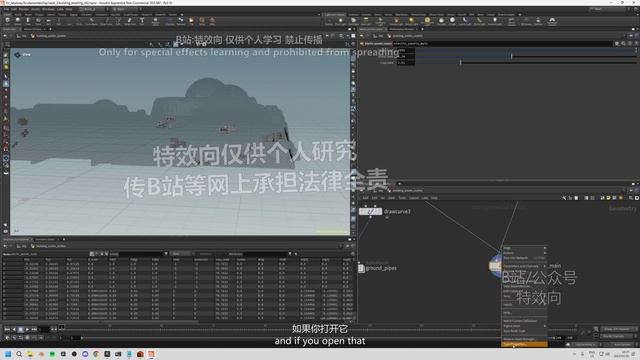Open the Windows Start menu
Viewport: 640px width, 360px height.
8,354
